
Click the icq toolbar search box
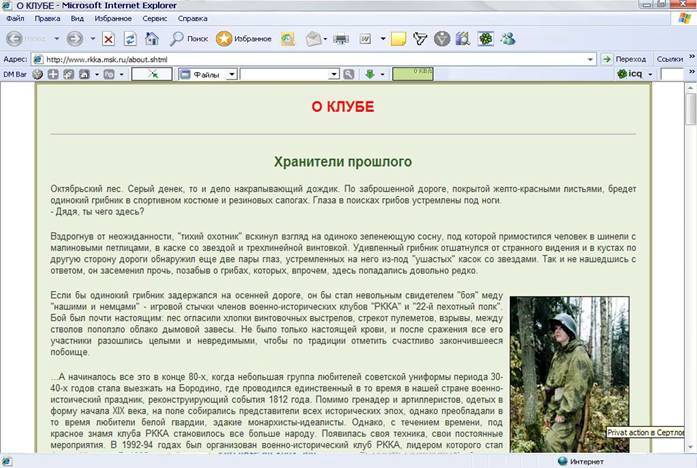(672, 74)
